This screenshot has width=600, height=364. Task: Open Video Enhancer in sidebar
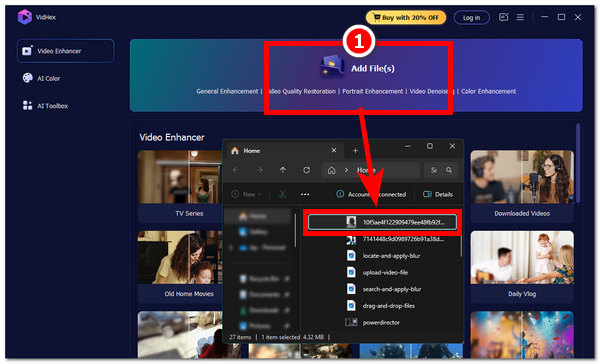tap(65, 51)
